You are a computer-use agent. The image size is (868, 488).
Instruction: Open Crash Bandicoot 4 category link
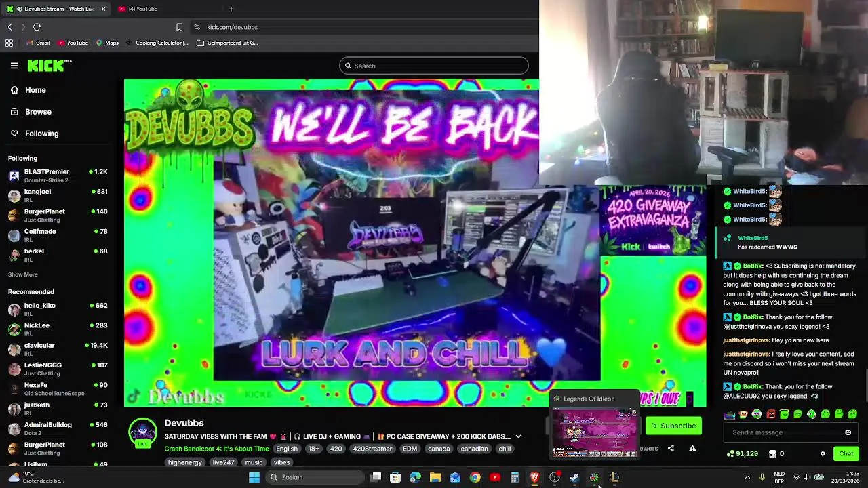(x=216, y=449)
